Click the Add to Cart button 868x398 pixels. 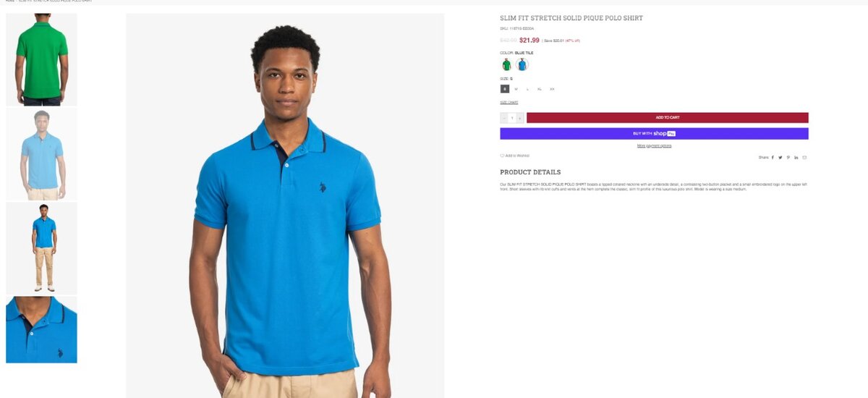click(668, 117)
